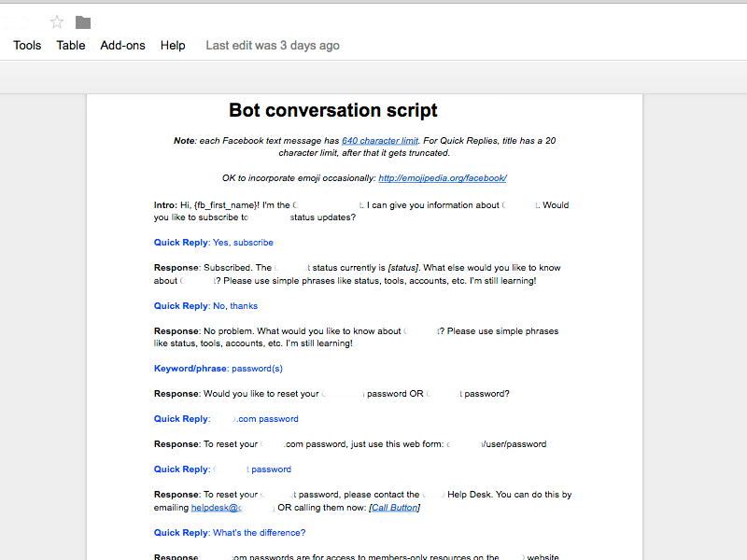The width and height of the screenshot is (747, 560).
Task: Click the '[status]' placeholder text
Action: click(403, 268)
